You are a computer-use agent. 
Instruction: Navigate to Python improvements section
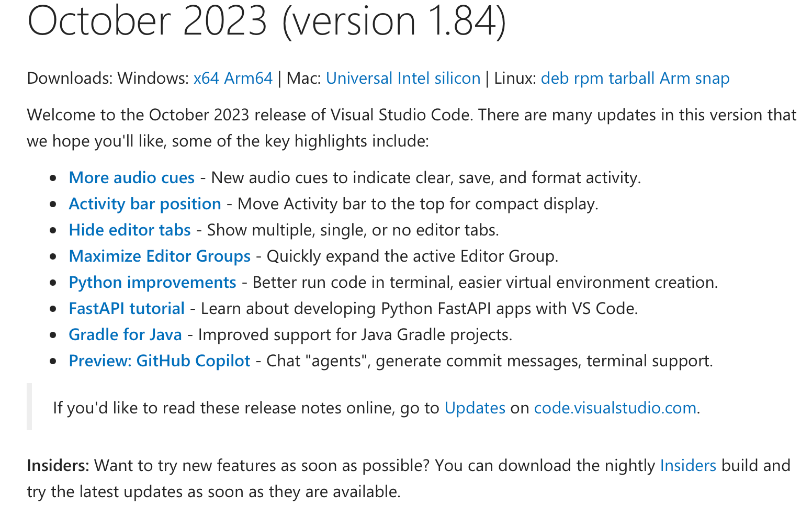(152, 283)
